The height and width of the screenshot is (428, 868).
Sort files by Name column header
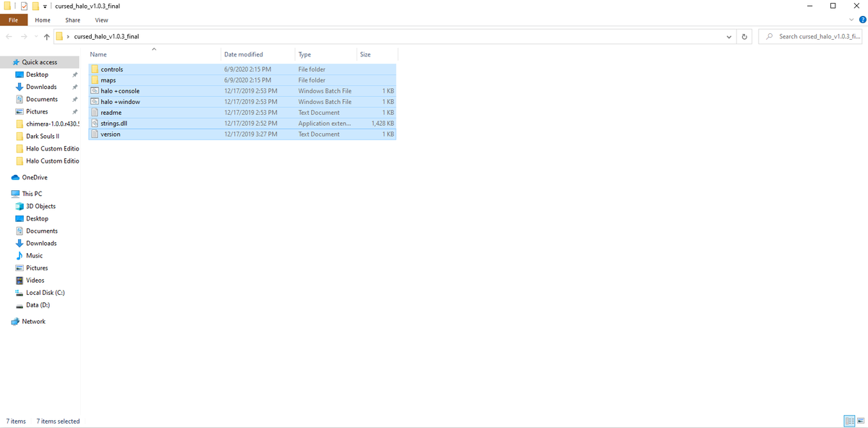[98, 54]
